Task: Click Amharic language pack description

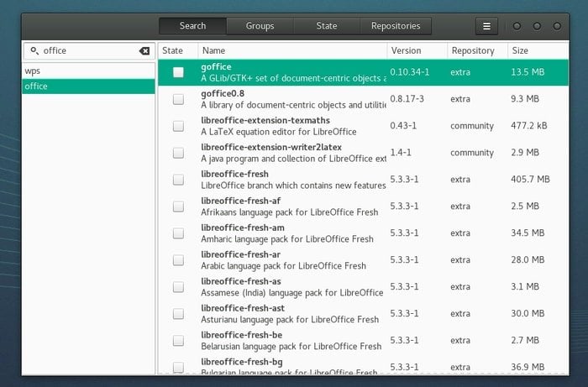Action: pyautogui.click(x=287, y=239)
